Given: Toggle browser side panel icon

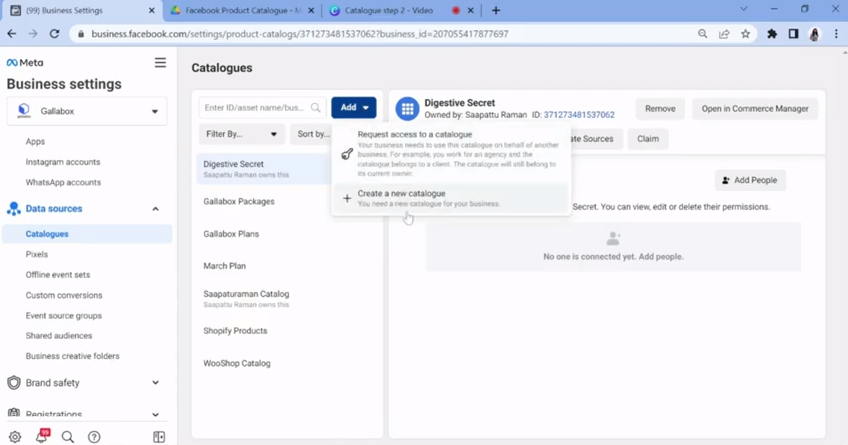Looking at the screenshot, I should click(x=793, y=34).
